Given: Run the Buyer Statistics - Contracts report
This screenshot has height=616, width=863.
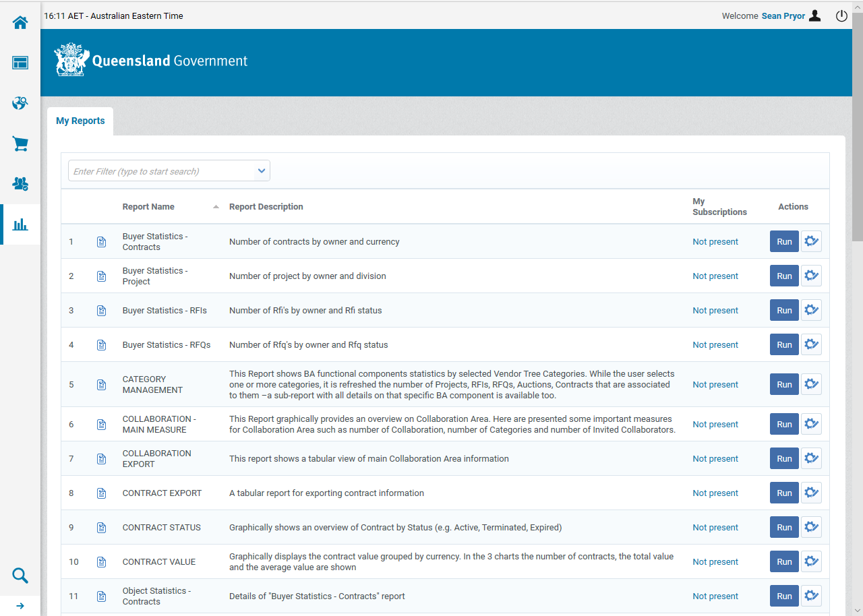Looking at the screenshot, I should [x=784, y=241].
